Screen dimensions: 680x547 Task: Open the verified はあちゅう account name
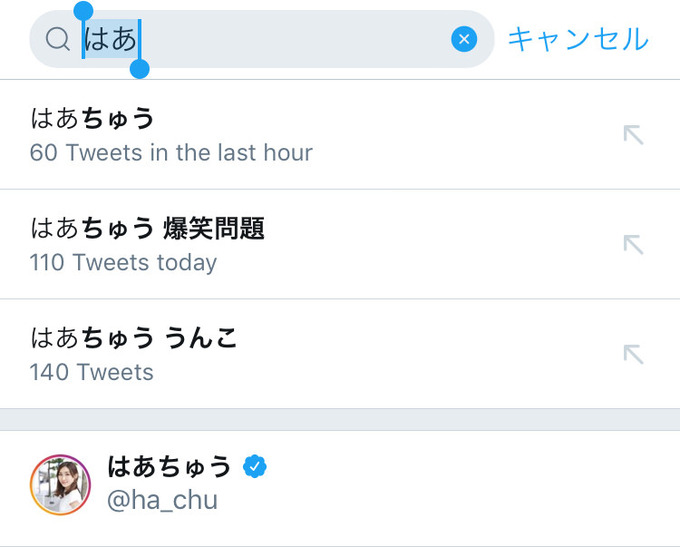[169, 466]
